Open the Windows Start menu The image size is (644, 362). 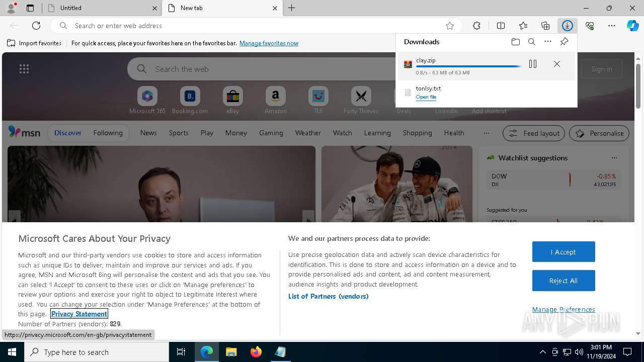(x=12, y=352)
